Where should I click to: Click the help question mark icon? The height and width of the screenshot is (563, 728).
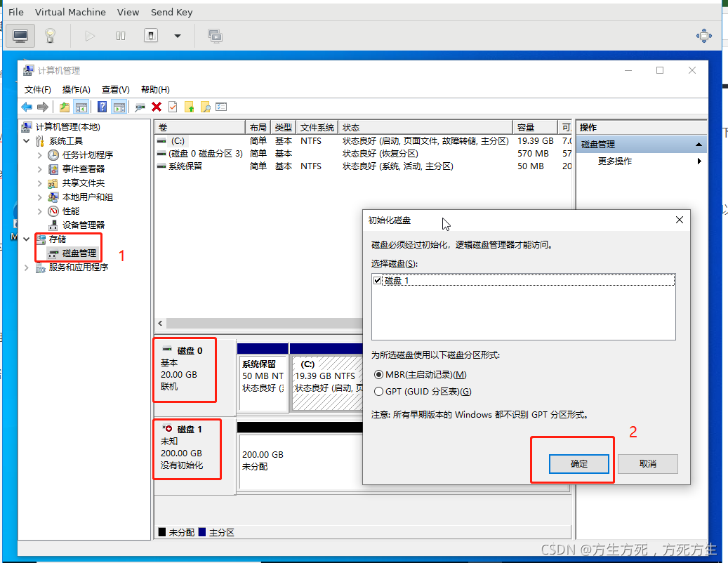(x=102, y=107)
